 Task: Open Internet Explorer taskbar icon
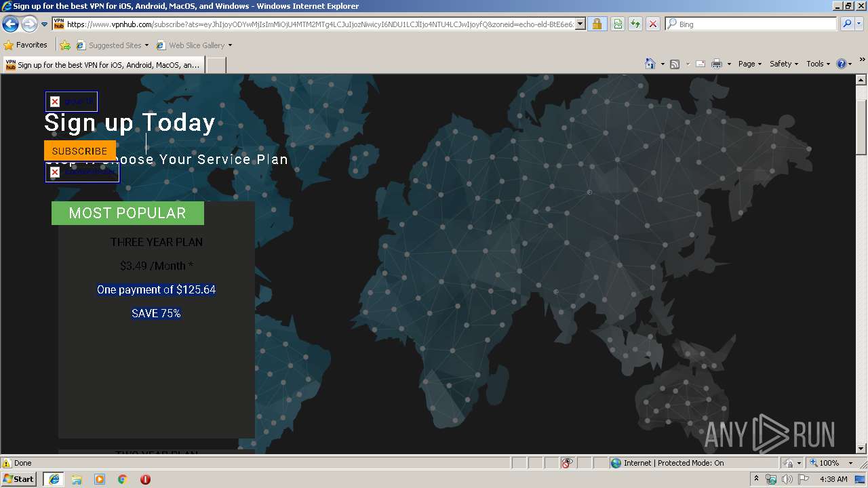pyautogui.click(x=54, y=479)
